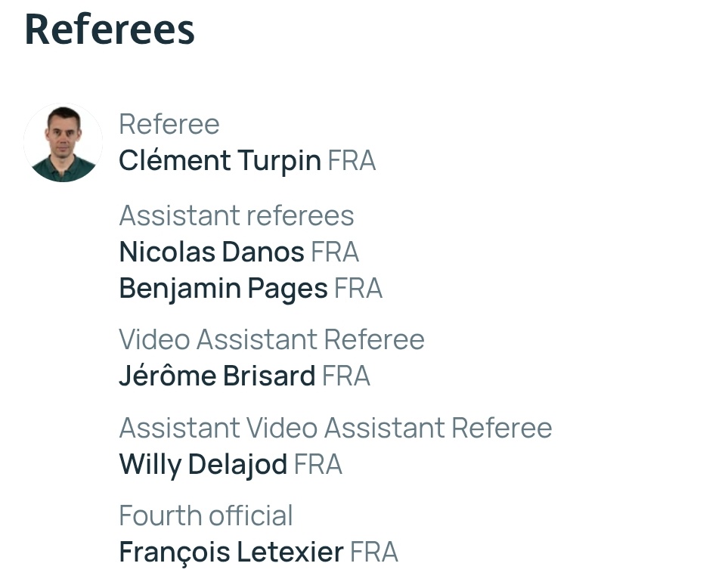Click FRA beside Nicolas Danos
The width and height of the screenshot is (728, 588).
tap(335, 252)
